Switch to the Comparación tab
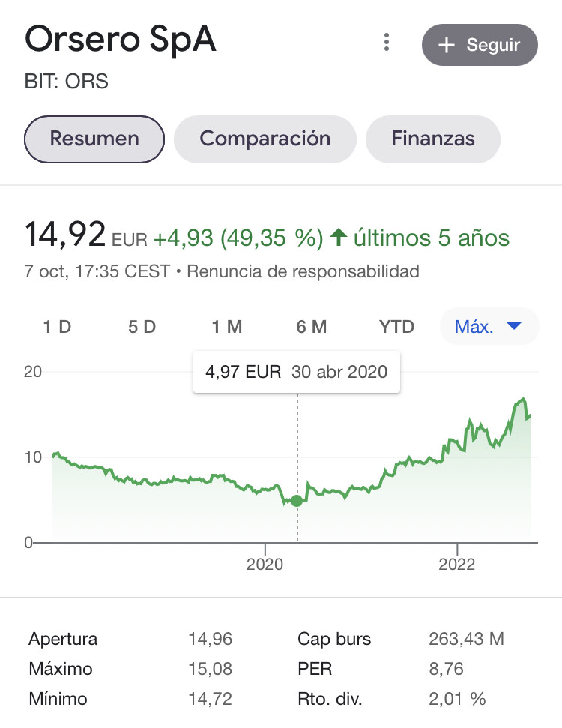This screenshot has height=728, width=562. tap(265, 139)
